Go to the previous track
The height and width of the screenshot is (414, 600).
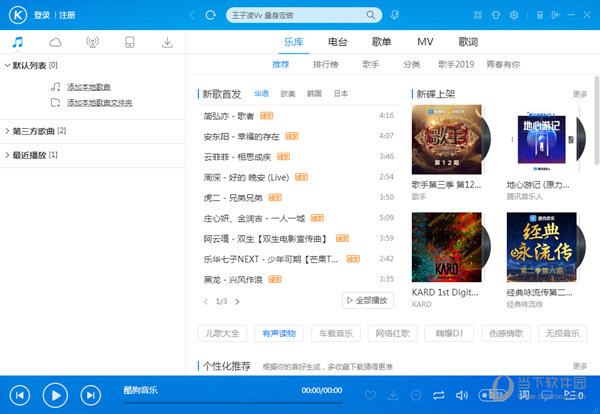click(x=21, y=395)
